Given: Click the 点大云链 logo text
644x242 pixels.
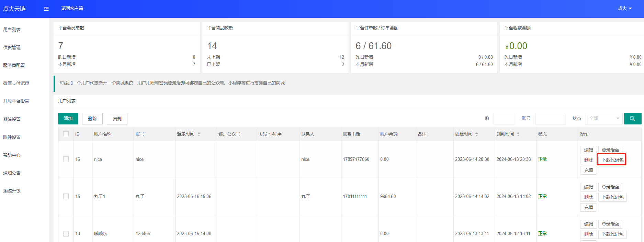Looking at the screenshot, I should 14,9.
